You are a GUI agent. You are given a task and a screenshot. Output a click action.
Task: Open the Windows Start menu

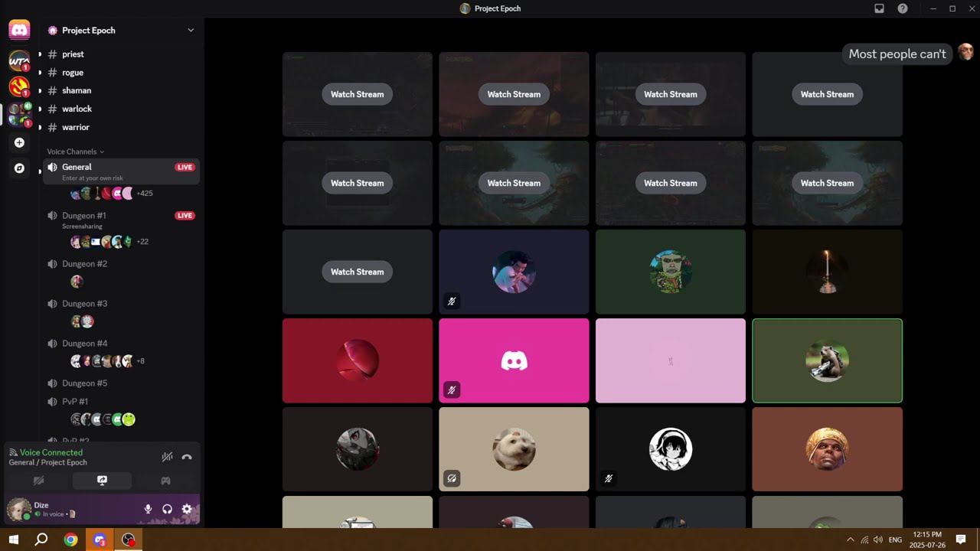coord(13,540)
